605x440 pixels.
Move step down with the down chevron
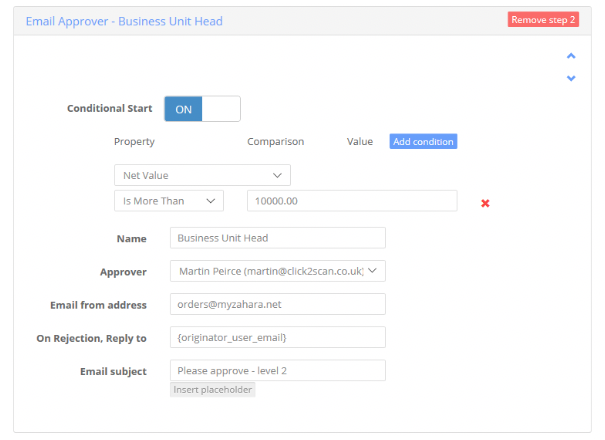pos(571,78)
